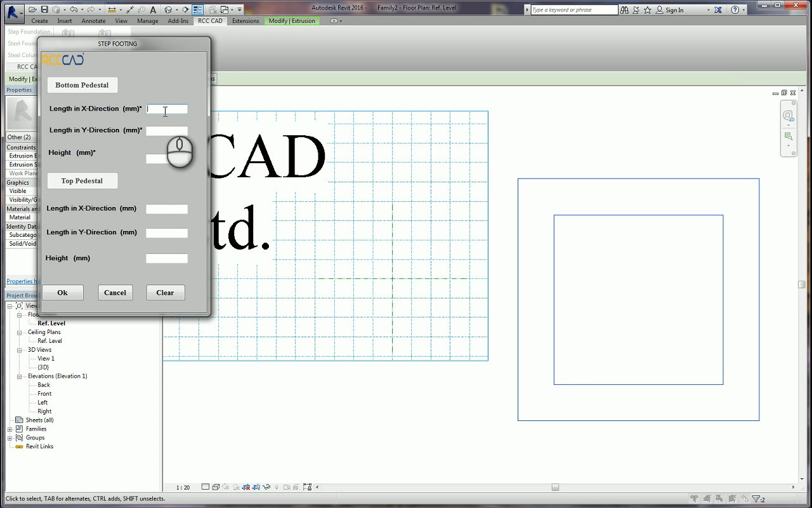This screenshot has height=508, width=812.
Task: Click the Zoom Region navigation icon
Action: [788, 136]
